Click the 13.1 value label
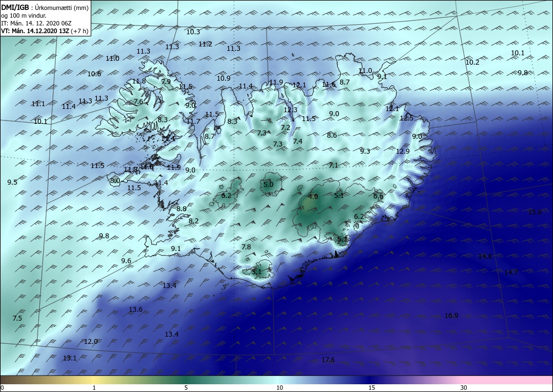Viewport: 553px width, 392px height. tap(70, 358)
